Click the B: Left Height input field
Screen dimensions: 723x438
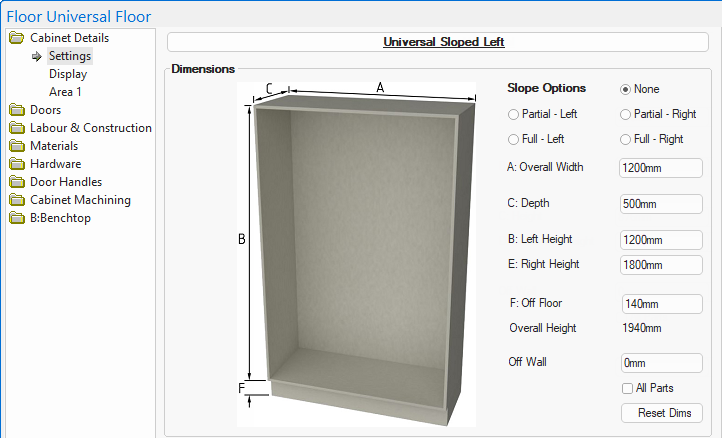coord(661,240)
